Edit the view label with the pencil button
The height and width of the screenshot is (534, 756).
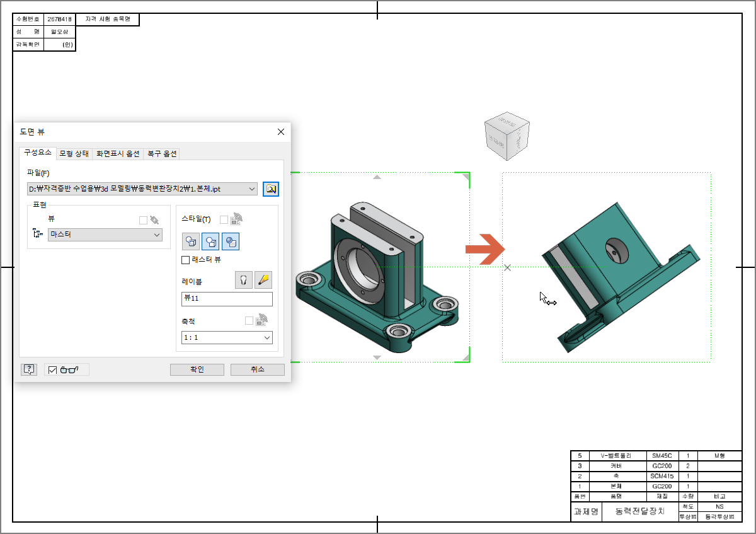click(x=263, y=281)
